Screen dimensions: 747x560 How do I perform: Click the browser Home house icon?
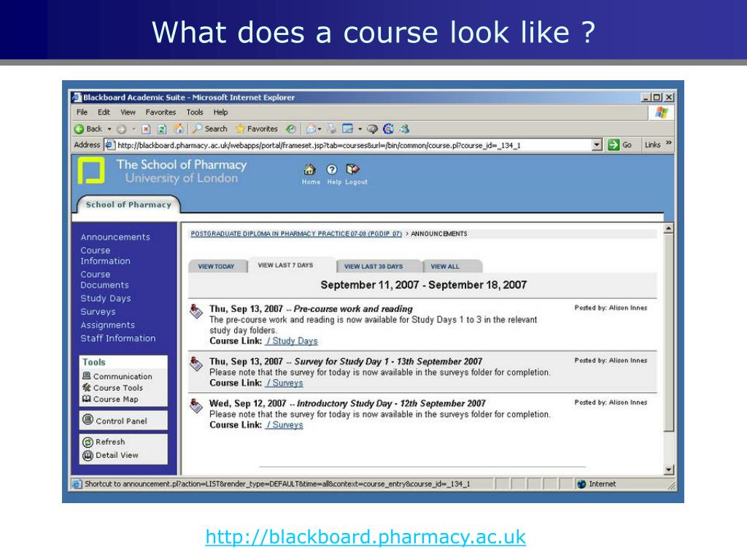pos(179,128)
